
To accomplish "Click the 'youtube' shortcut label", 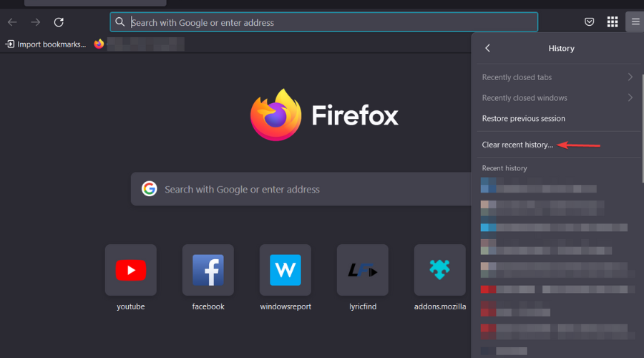I will click(131, 306).
